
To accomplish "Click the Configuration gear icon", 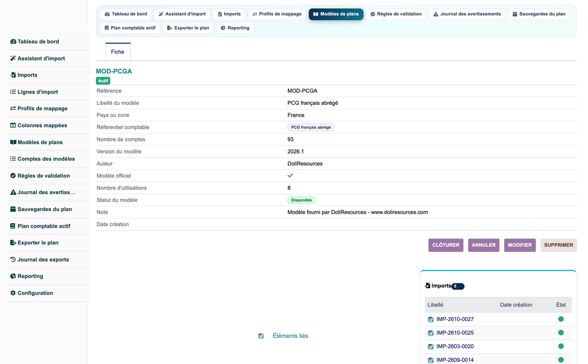I will [13, 293].
